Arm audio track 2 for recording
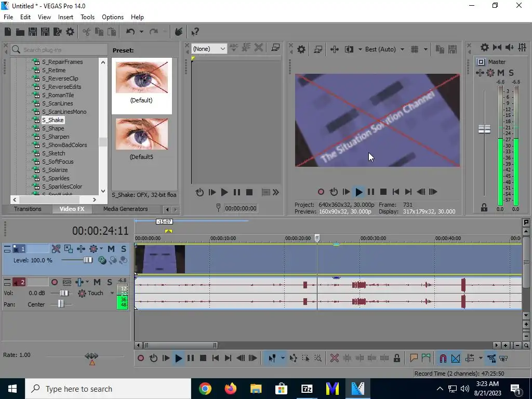 [54, 282]
